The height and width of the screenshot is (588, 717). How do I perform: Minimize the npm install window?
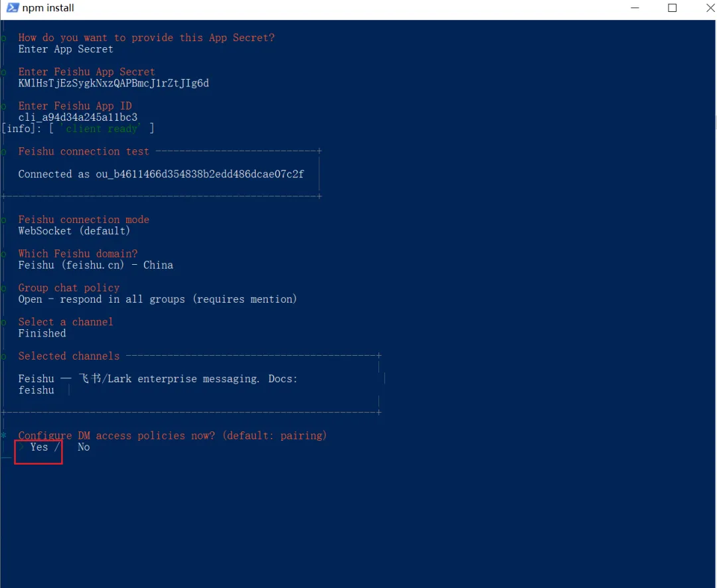[635, 8]
